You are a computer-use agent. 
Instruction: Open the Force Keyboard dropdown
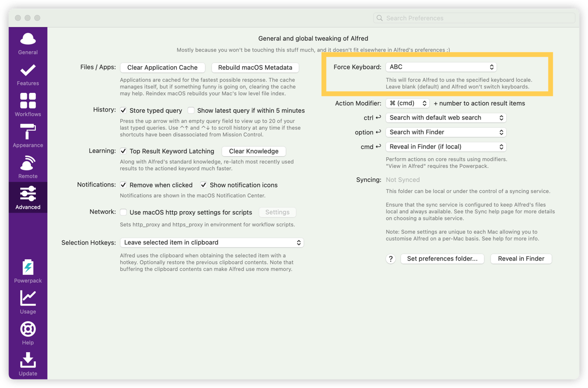[441, 67]
